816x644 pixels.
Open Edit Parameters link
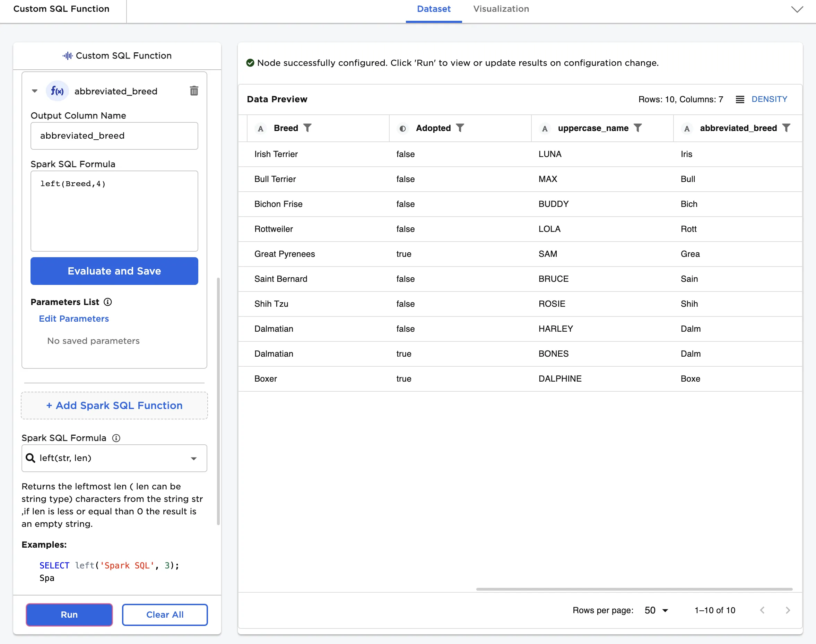[74, 319]
